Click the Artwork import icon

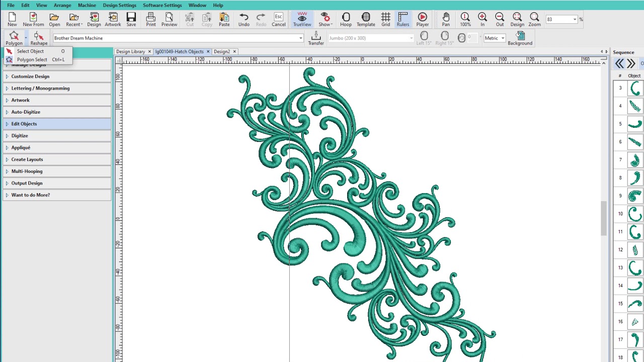coord(113,20)
